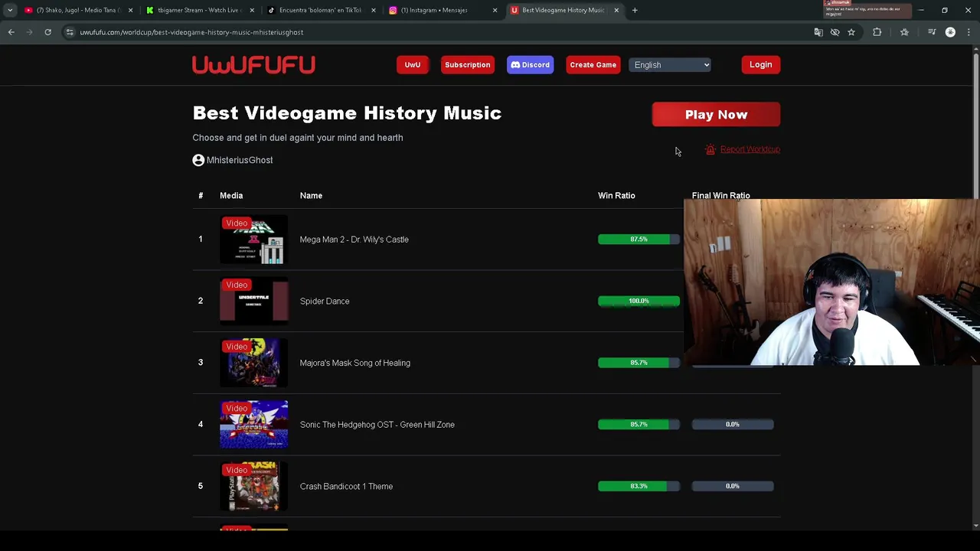Click the author user avatar icon

pos(198,160)
